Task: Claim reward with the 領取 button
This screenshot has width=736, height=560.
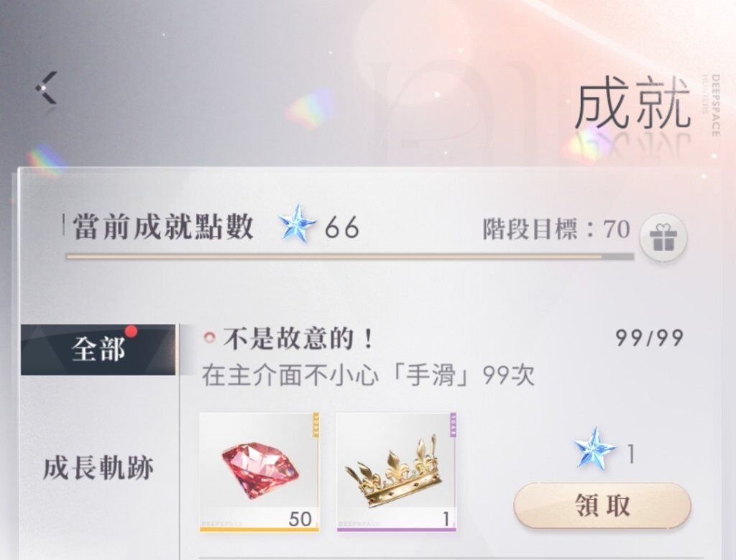Action: [x=602, y=506]
